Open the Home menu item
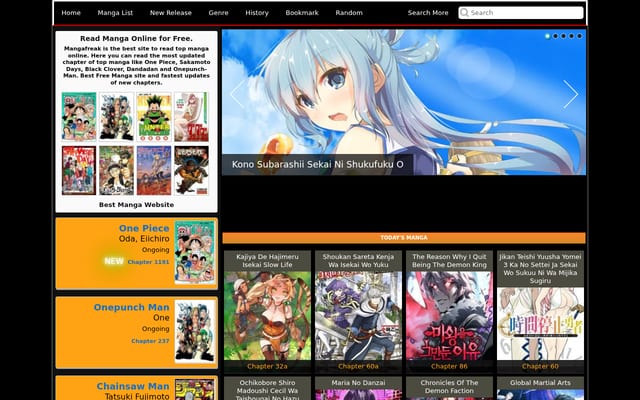Image resolution: width=640 pixels, height=400 pixels. pyautogui.click(x=71, y=13)
